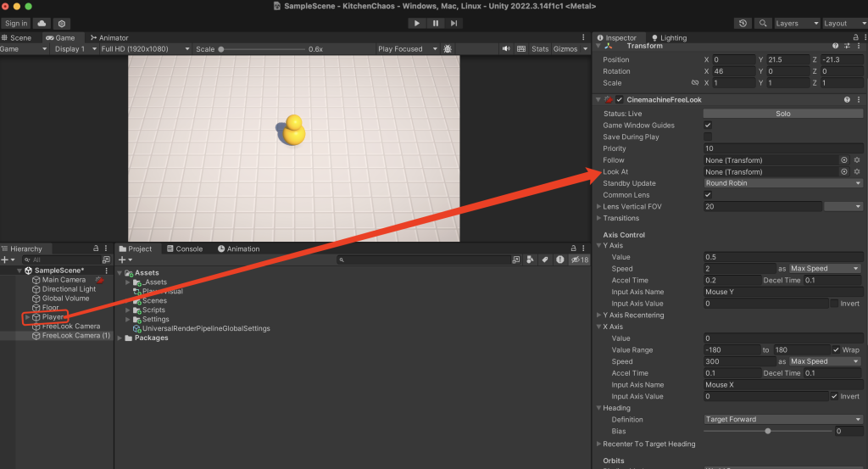Screen dimensions: 868x469
Task: Open the Standby Update dropdown
Action: pos(782,183)
